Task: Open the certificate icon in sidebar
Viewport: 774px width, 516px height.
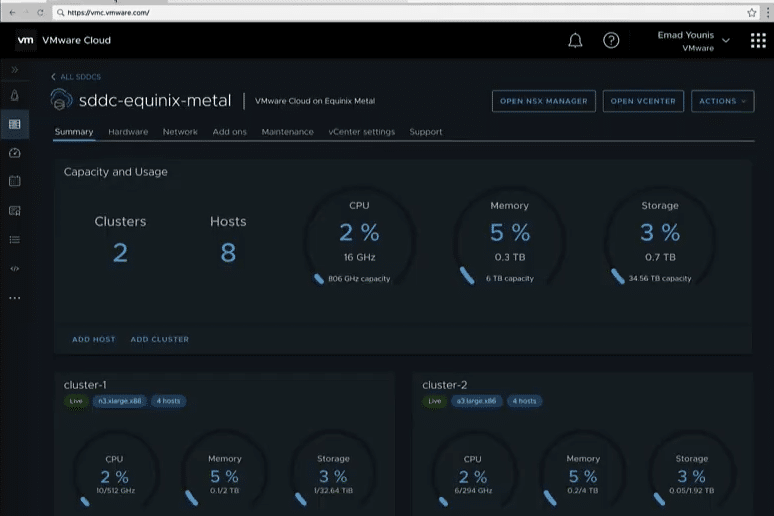Action: pos(15,211)
